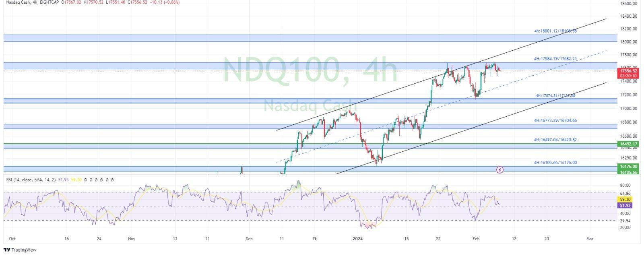Click the 23 label on the date axis
This screenshot has width=644, height=256.
point(438,239)
